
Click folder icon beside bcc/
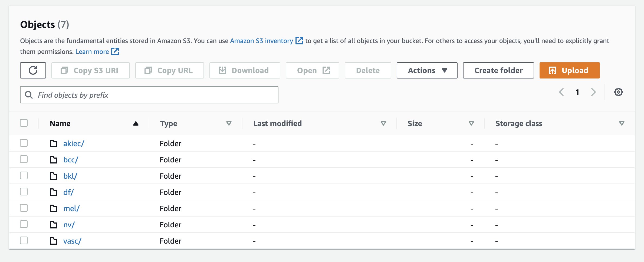click(54, 160)
